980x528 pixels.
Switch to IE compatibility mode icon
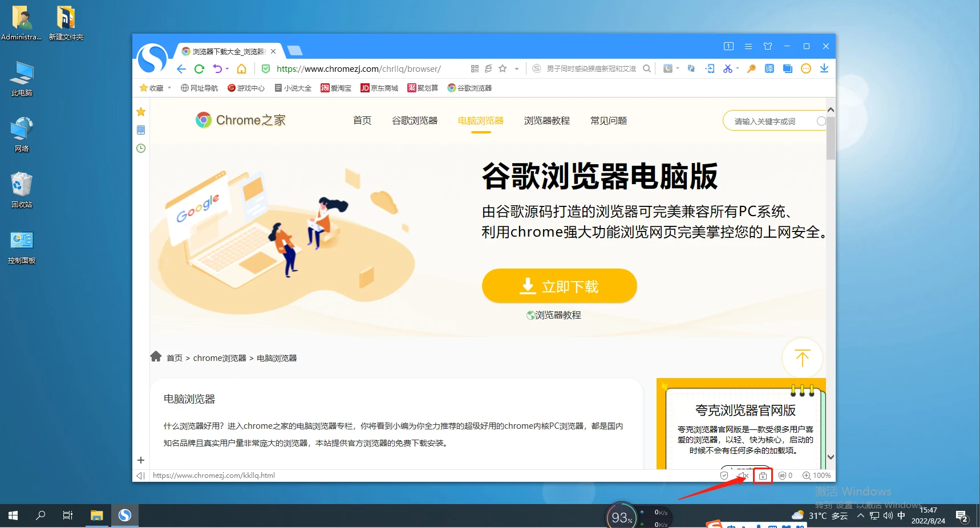tap(488, 68)
